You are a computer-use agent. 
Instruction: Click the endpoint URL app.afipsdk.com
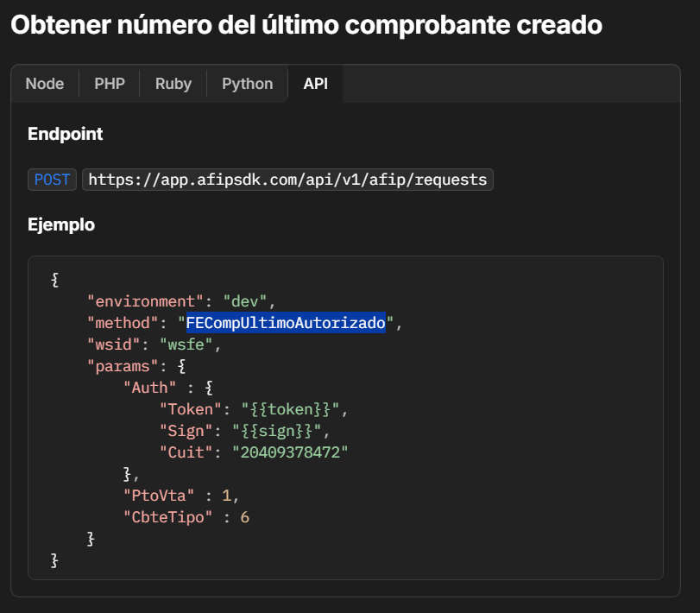pos(287,180)
